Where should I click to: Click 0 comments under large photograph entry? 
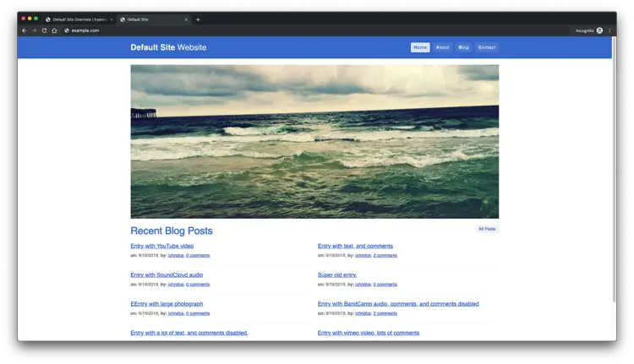point(198,313)
